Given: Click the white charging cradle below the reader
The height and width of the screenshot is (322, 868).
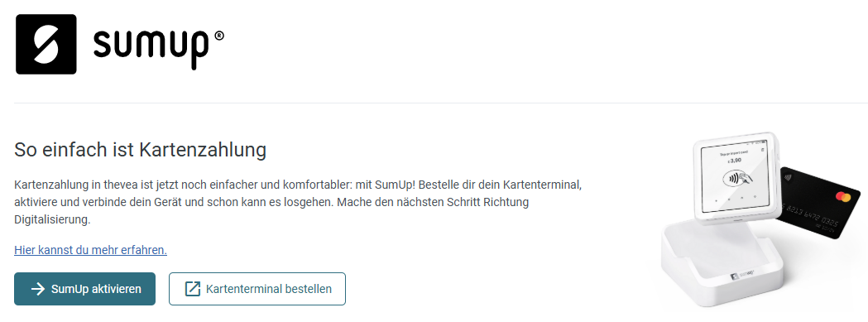Looking at the screenshot, I should [x=725, y=262].
